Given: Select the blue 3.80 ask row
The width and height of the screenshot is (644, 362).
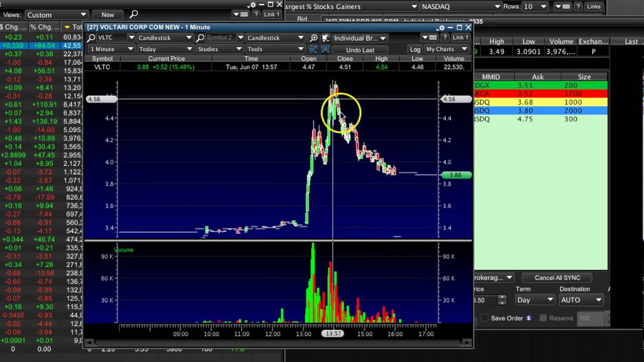Looking at the screenshot, I should [541, 111].
